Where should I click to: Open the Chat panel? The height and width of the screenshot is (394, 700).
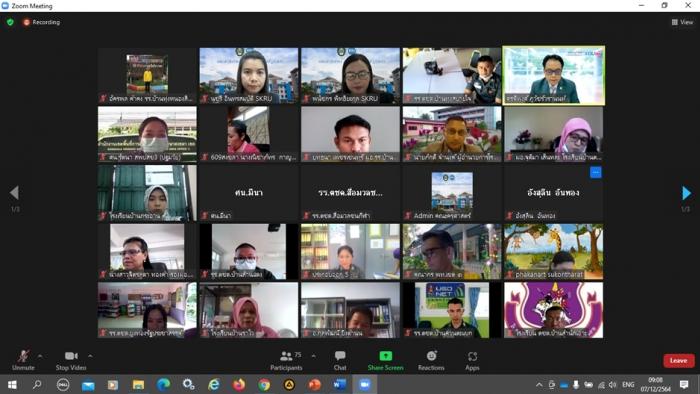340,361
